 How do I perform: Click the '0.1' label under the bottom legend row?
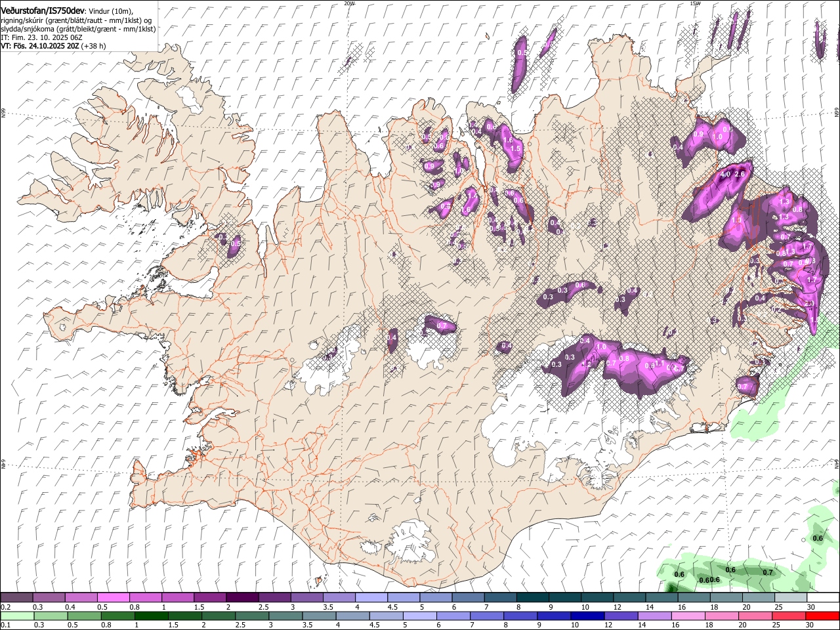(x=5, y=625)
